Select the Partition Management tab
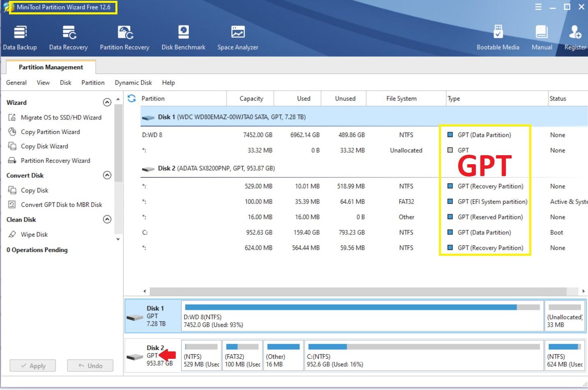The width and height of the screenshot is (588, 390). click(x=51, y=67)
